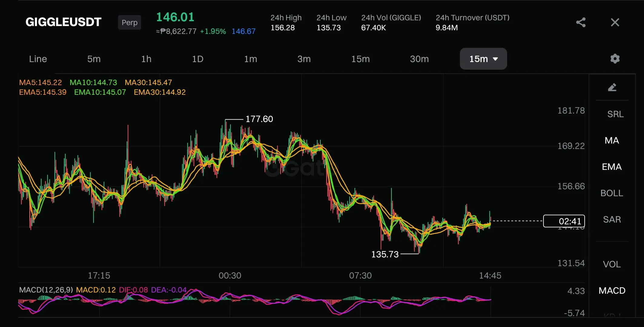This screenshot has width=644, height=327.
Task: Close the chart with X icon
Action: click(615, 22)
